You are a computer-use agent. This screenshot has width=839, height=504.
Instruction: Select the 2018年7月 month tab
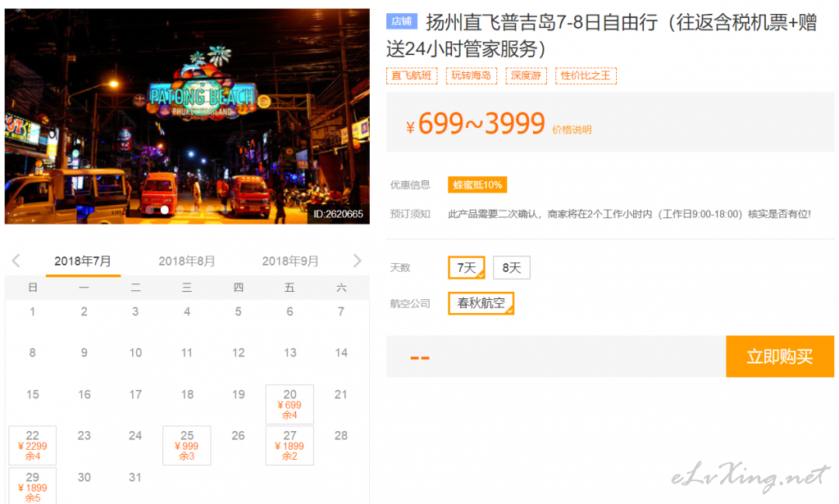coord(83,261)
